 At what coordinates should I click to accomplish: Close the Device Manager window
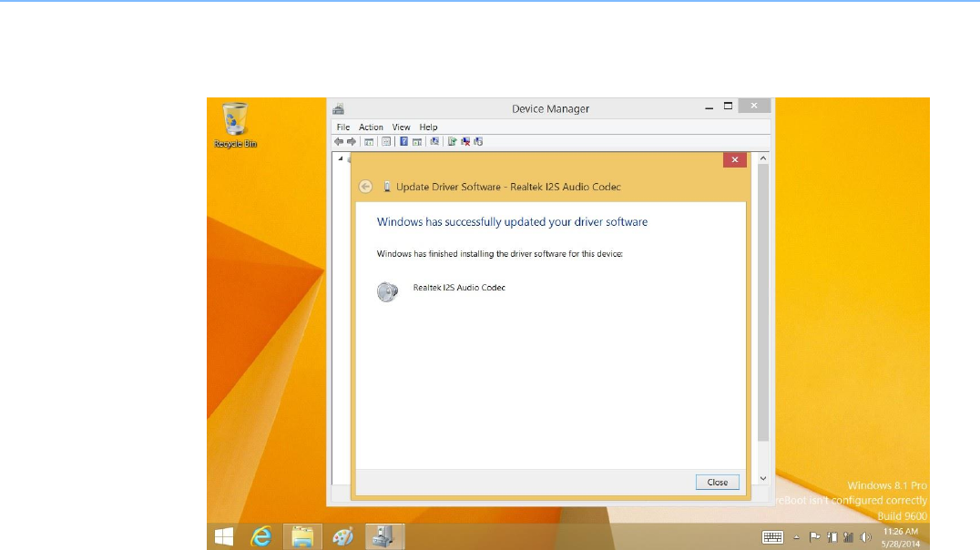(x=754, y=106)
